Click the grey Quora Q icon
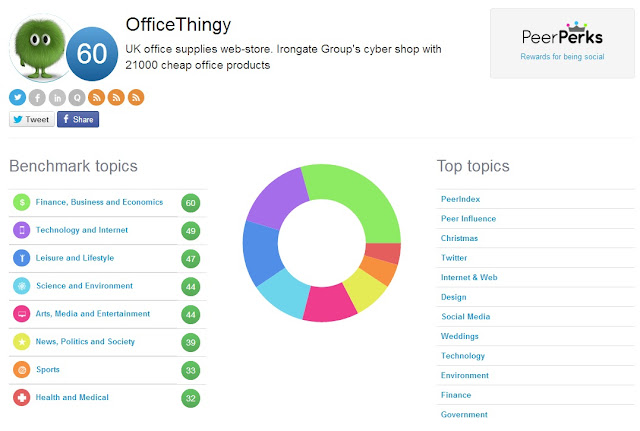Screen dimensions: 640x431 click(x=77, y=98)
